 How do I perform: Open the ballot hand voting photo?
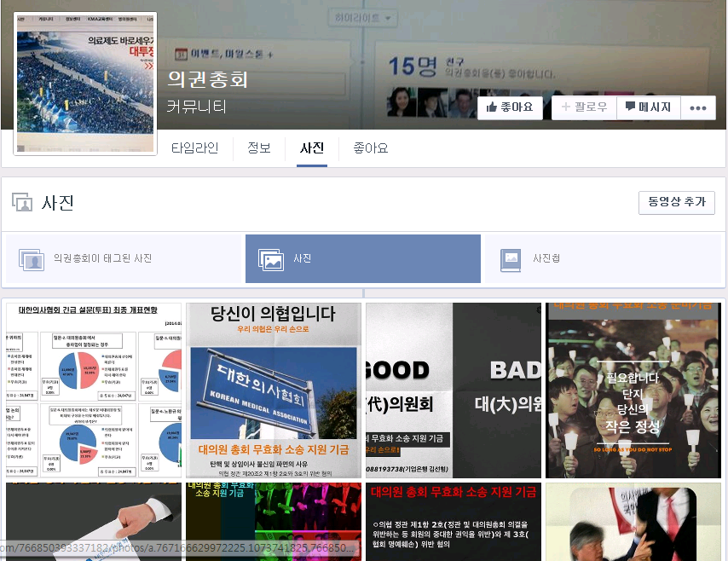click(94, 522)
